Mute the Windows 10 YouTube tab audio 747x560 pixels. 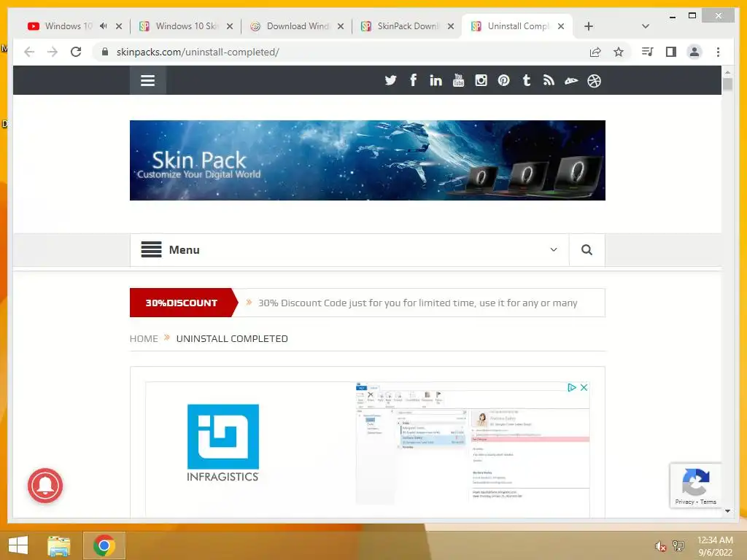pyautogui.click(x=104, y=26)
